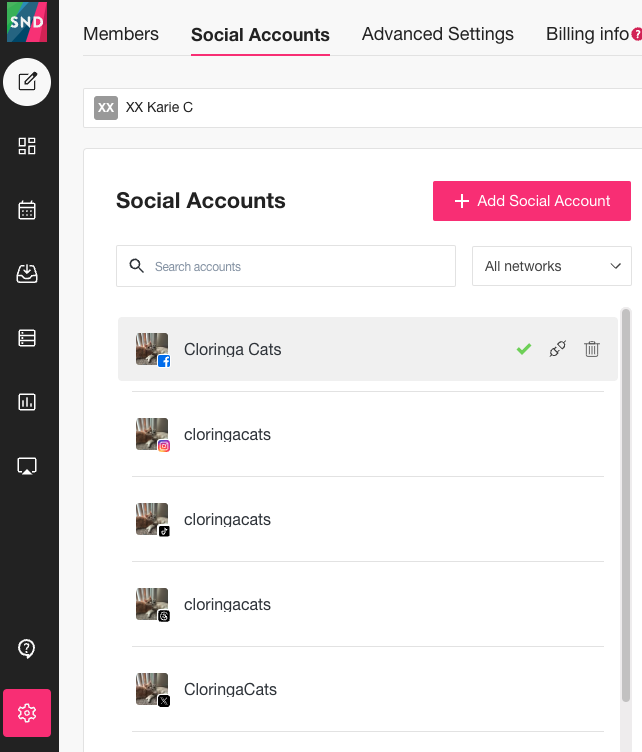Screen dimensions: 642x752
Task: Click the Search accounts input field
Action: click(286, 266)
